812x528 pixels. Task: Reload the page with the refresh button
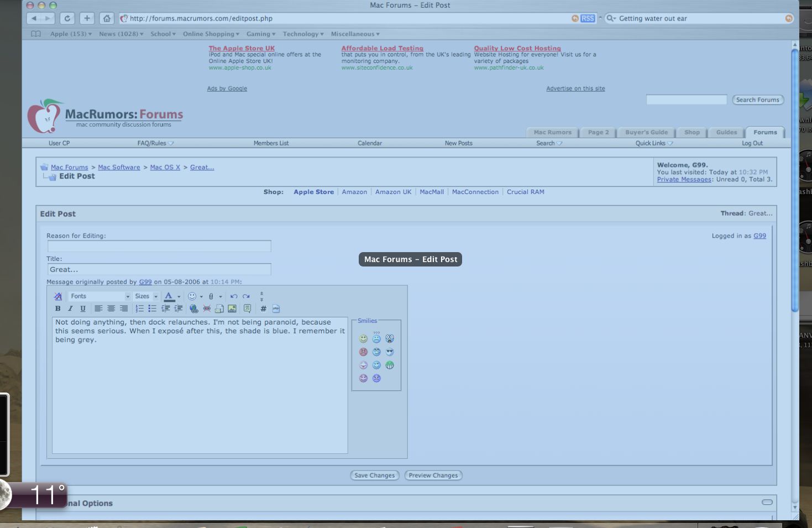point(67,18)
